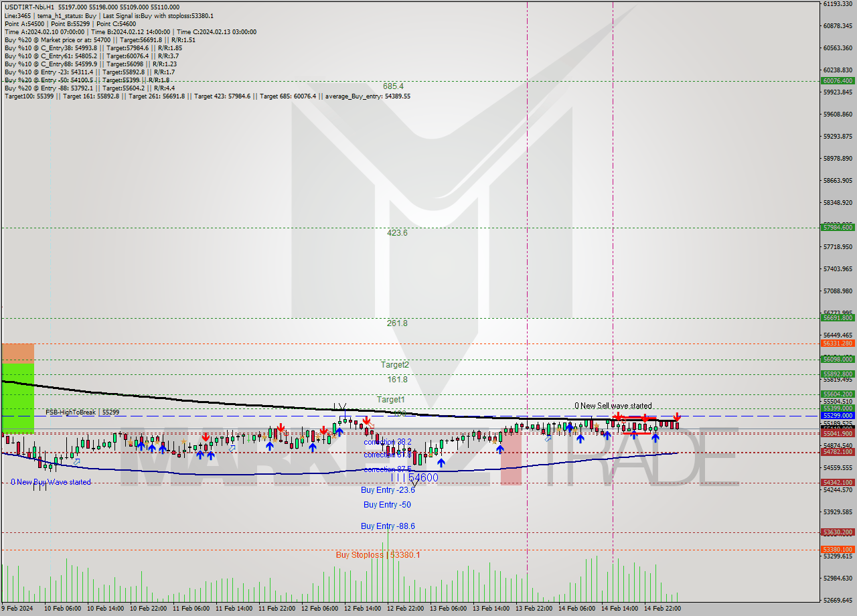Click the 'Buy Entry -23.6' label
The height and width of the screenshot is (616, 857).
tap(388, 490)
